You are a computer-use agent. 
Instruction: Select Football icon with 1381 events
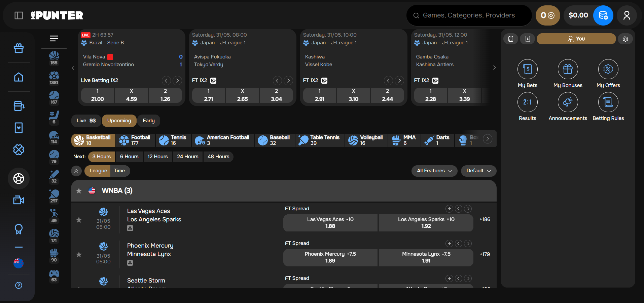coord(54,78)
